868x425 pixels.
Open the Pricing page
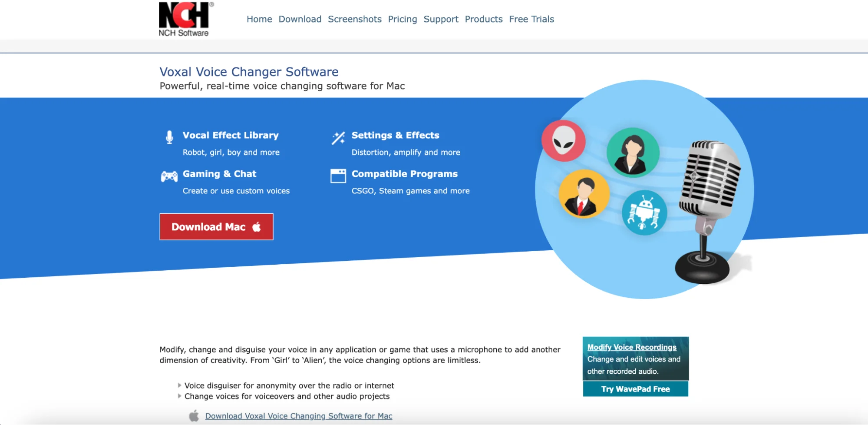tap(402, 19)
